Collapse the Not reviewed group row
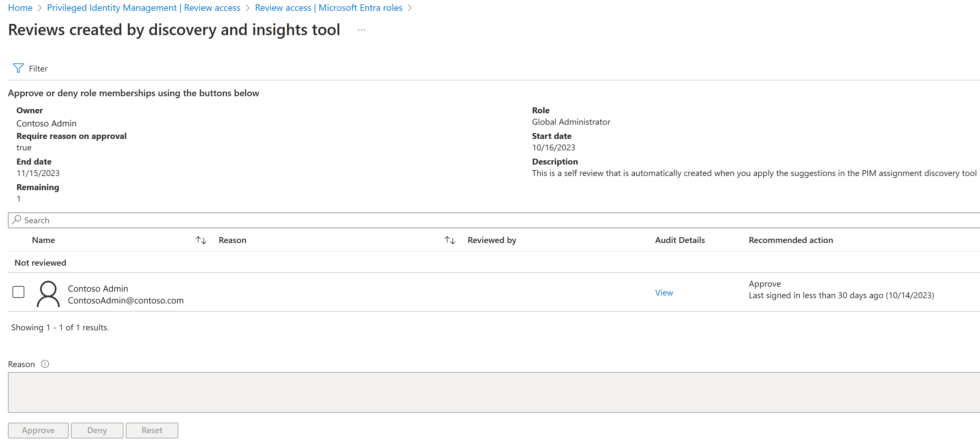 coord(40,262)
